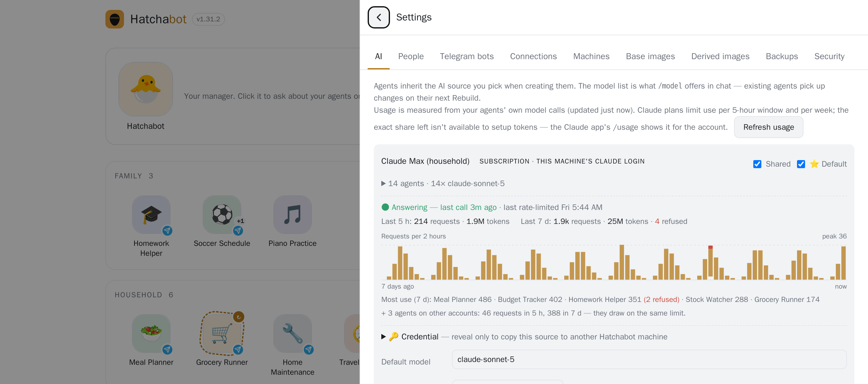Open the Hatchabot manager chick icon

point(146,89)
